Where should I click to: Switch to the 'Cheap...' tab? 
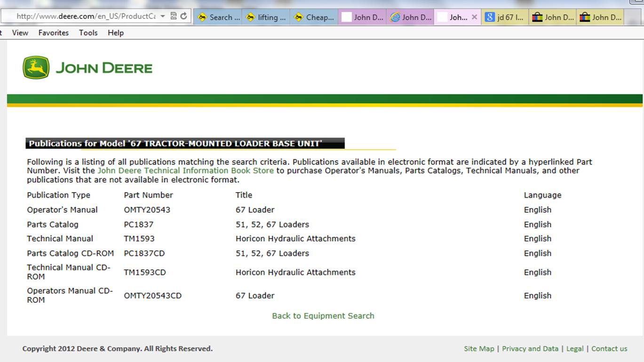click(x=314, y=17)
